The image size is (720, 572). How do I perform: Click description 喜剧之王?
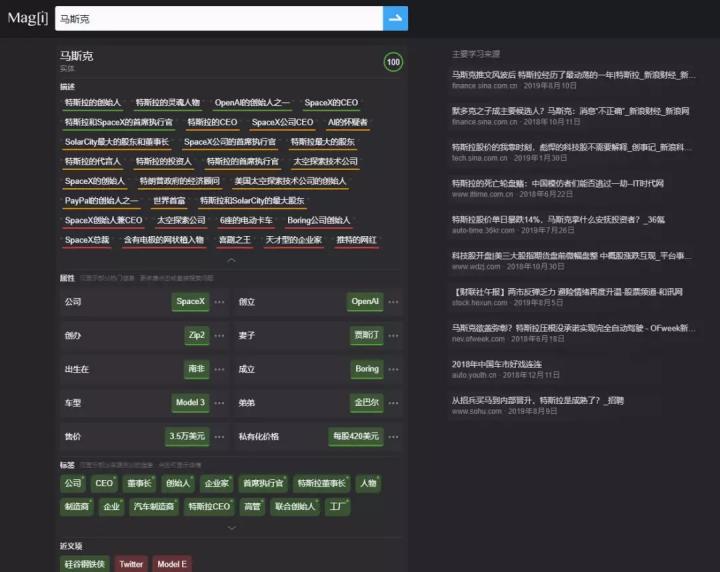235,240
